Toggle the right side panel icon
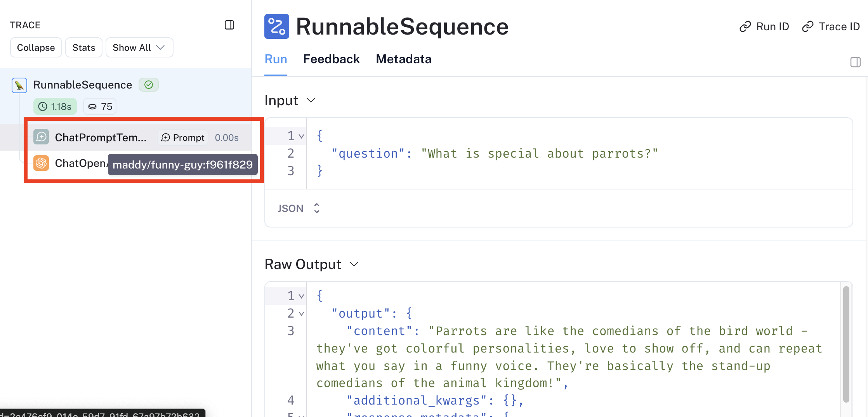Viewport: 868px width, 417px height. [855, 62]
